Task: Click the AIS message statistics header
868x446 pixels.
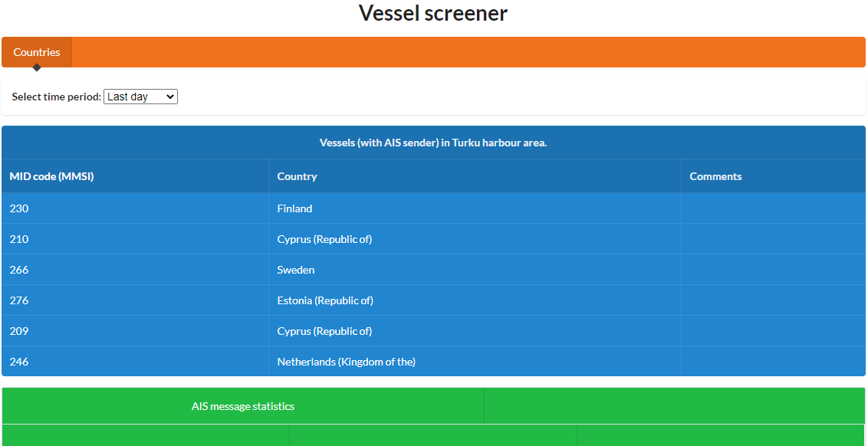Action: coord(242,405)
